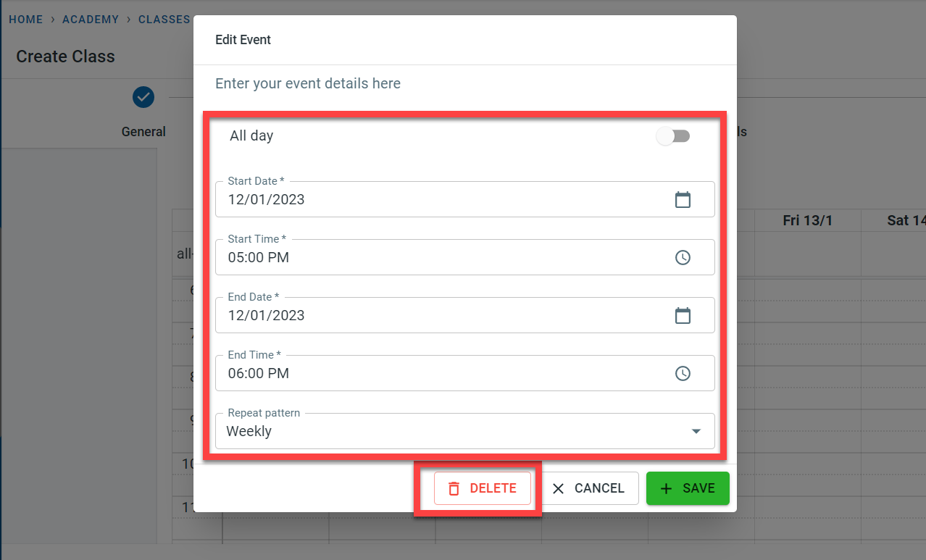Expand the Repeat pattern dropdown arrow
Image resolution: width=926 pixels, height=560 pixels.
696,431
